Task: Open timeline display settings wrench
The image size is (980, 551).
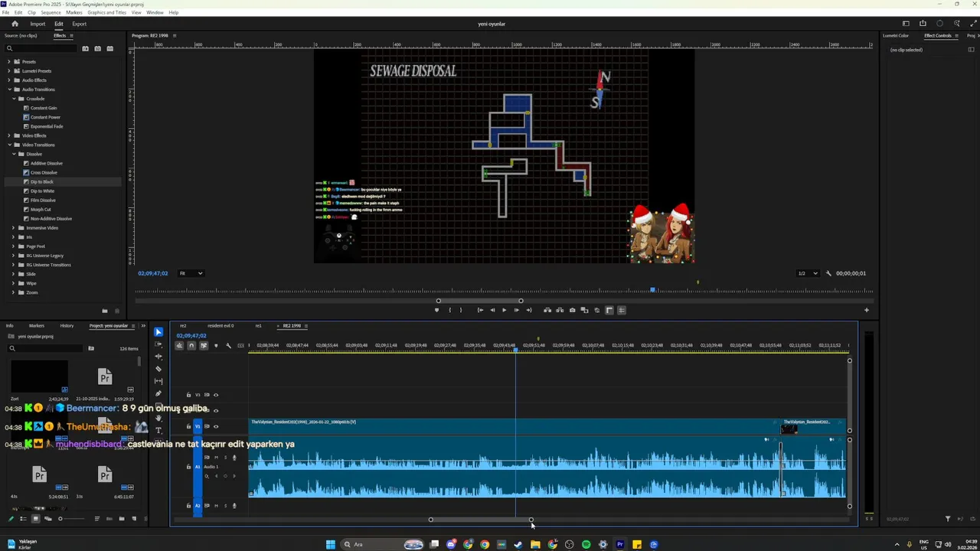Action: coord(228,346)
